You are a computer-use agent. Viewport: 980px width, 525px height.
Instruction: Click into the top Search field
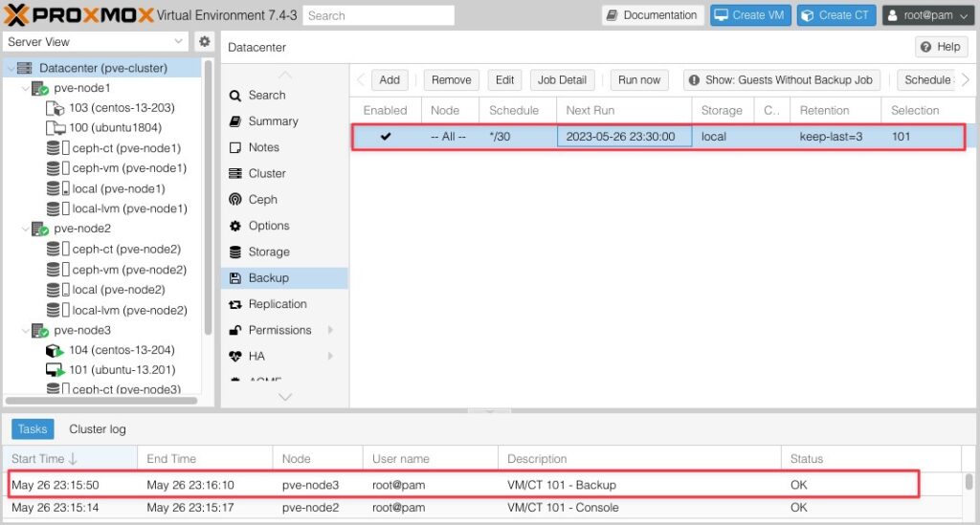(379, 15)
